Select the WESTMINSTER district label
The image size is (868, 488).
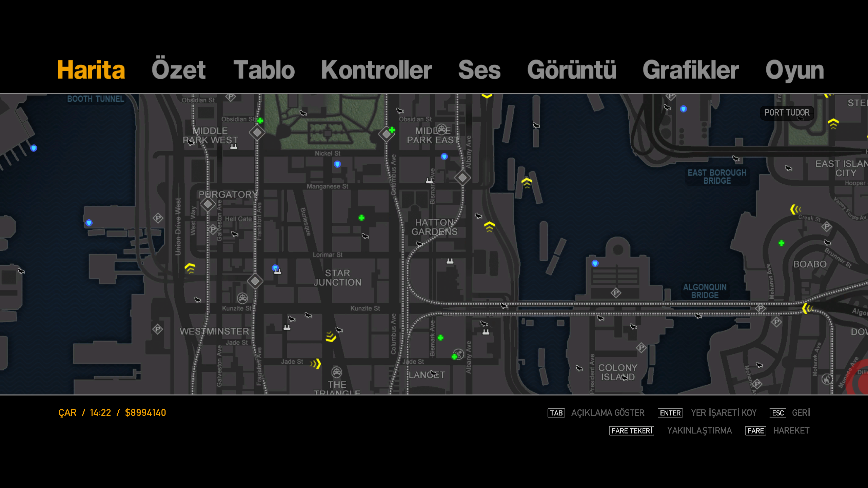(214, 331)
